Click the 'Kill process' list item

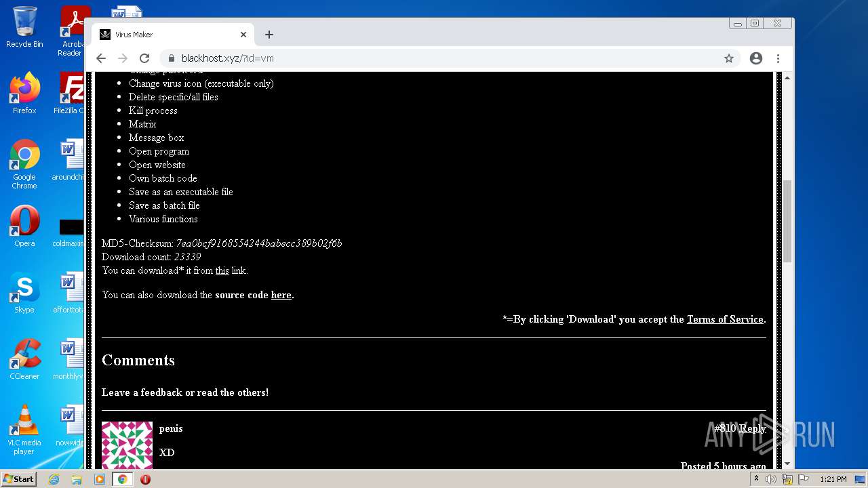153,110
